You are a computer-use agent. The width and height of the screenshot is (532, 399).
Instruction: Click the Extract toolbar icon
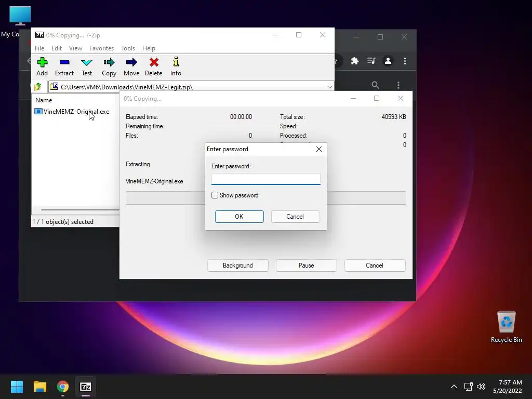(64, 66)
